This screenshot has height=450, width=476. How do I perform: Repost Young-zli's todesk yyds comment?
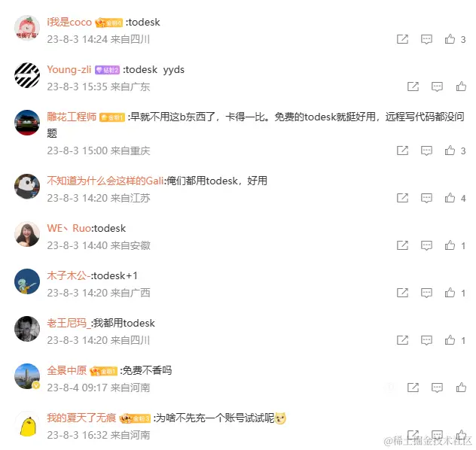(x=413, y=87)
